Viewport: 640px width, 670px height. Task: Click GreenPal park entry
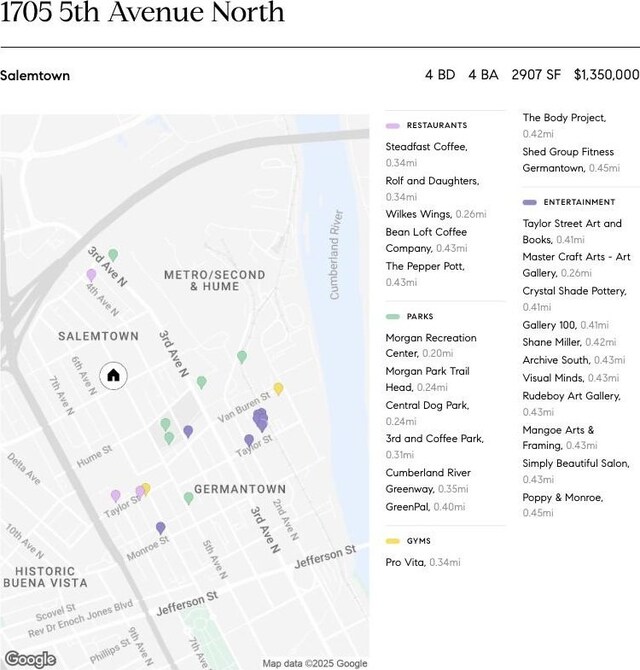(425, 507)
